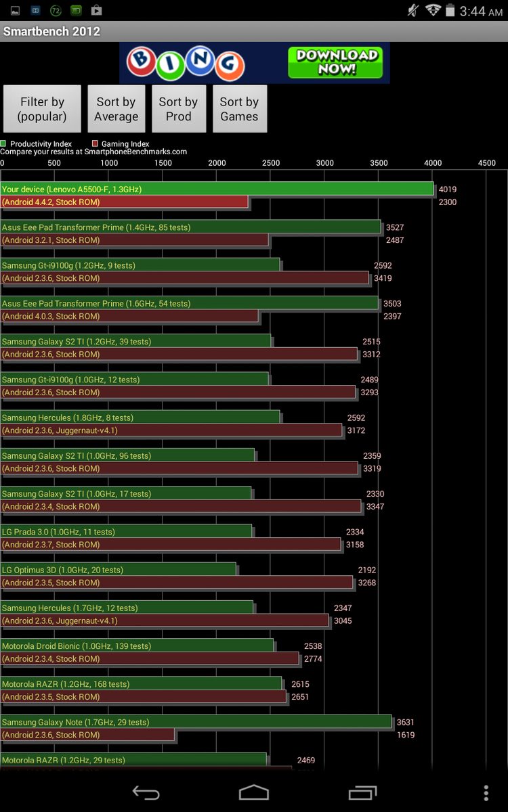The image size is (508, 812).
Task: Tap the 3631 score for Galaxy Note
Action: (406, 723)
